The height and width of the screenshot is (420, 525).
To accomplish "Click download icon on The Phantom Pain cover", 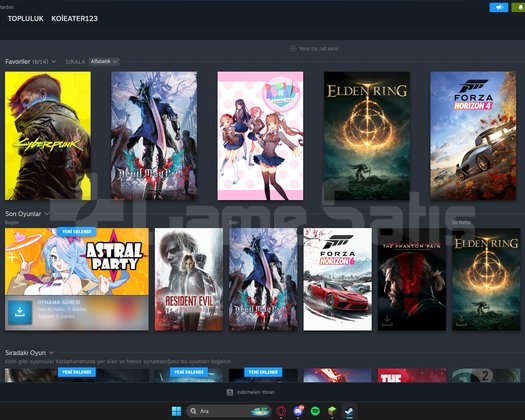I will click(x=387, y=320).
